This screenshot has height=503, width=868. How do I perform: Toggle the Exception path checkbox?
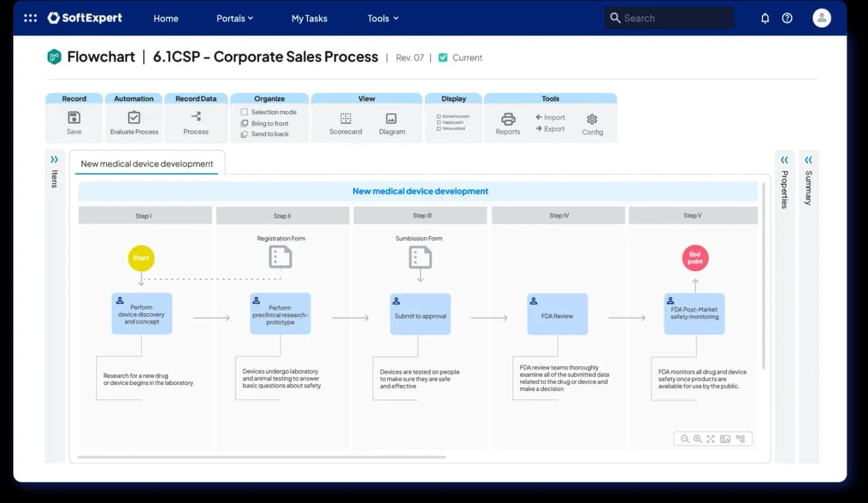click(439, 116)
